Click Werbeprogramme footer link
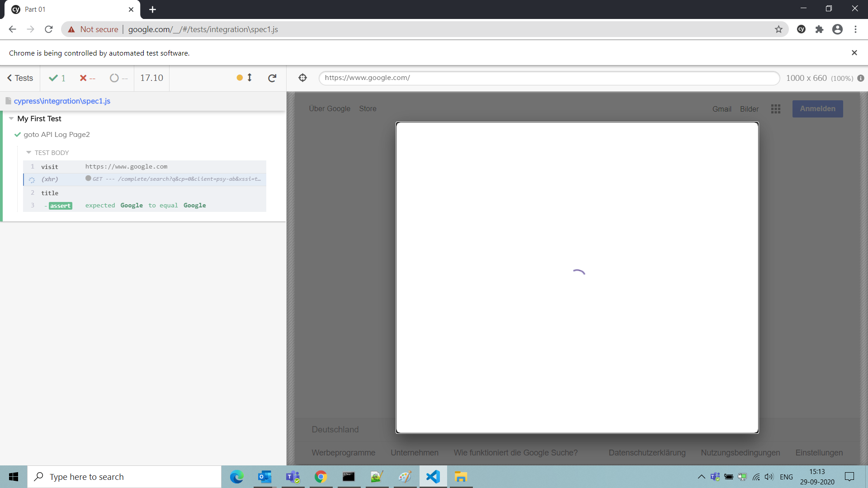Screen dimensions: 868x488 tap(343, 453)
